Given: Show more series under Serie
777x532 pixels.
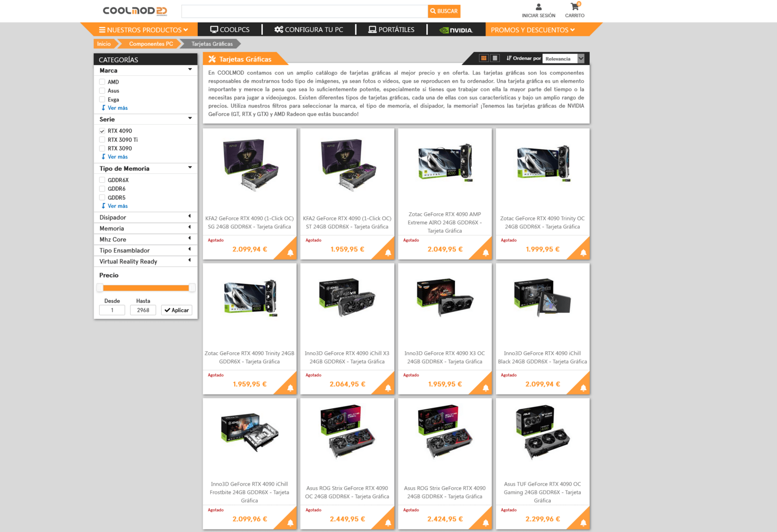Looking at the screenshot, I should click(115, 157).
